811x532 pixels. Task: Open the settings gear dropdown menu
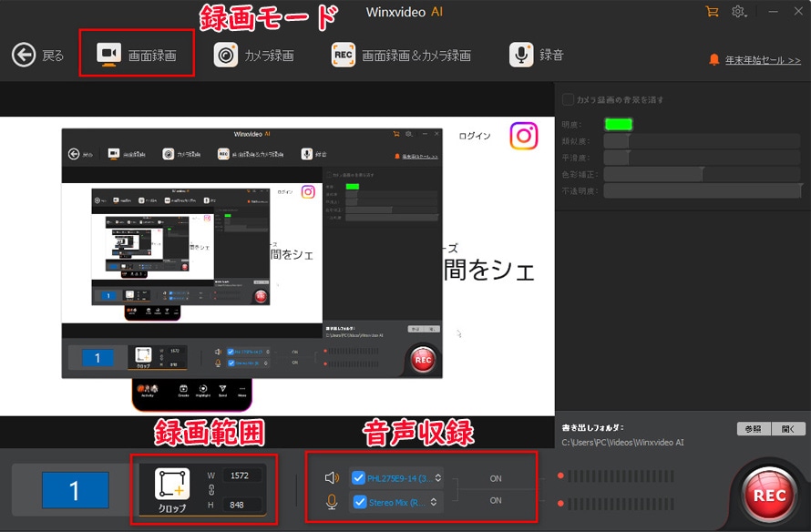[x=741, y=12]
